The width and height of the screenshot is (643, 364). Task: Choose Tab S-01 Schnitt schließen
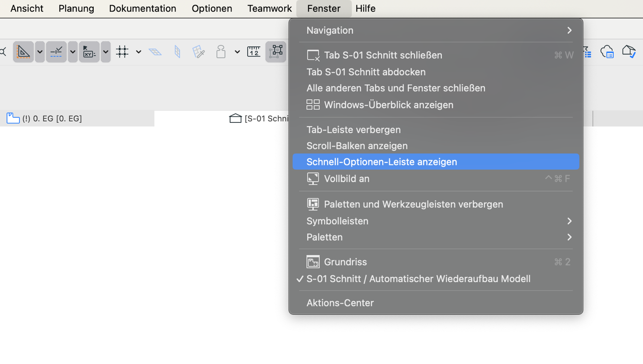tap(436, 55)
